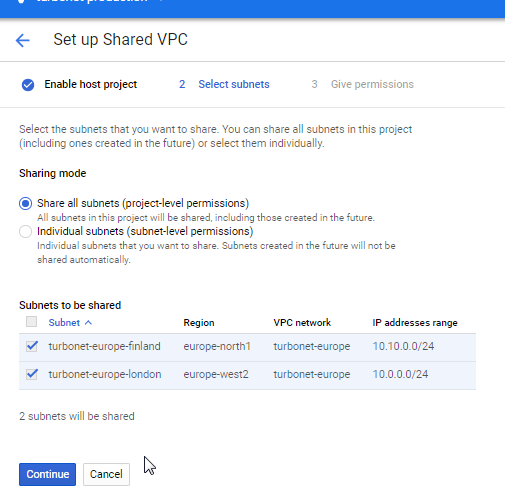
Task: Click the blue checkmark beside Enable host project
Action: (x=28, y=85)
